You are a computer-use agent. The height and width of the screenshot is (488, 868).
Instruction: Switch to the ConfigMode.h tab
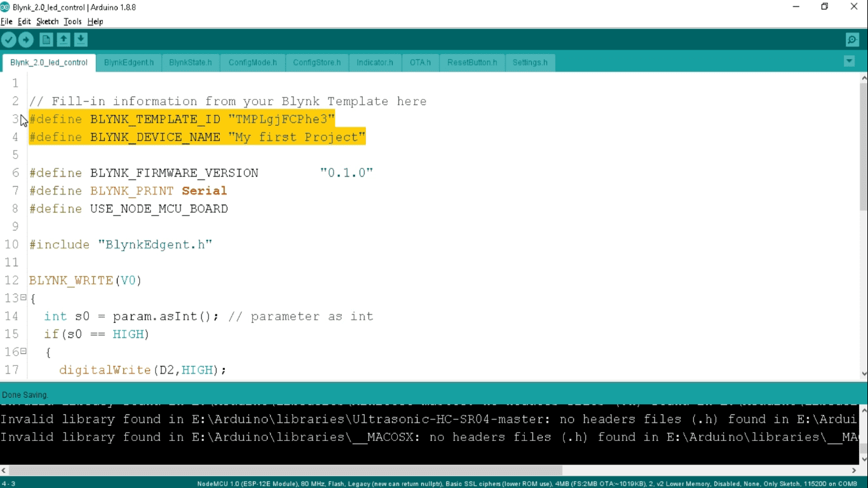[252, 63]
